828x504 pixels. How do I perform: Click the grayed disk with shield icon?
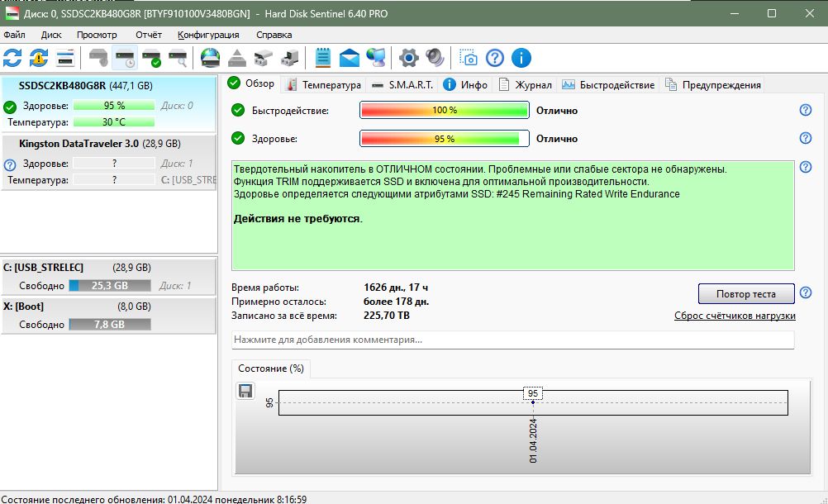click(x=98, y=58)
